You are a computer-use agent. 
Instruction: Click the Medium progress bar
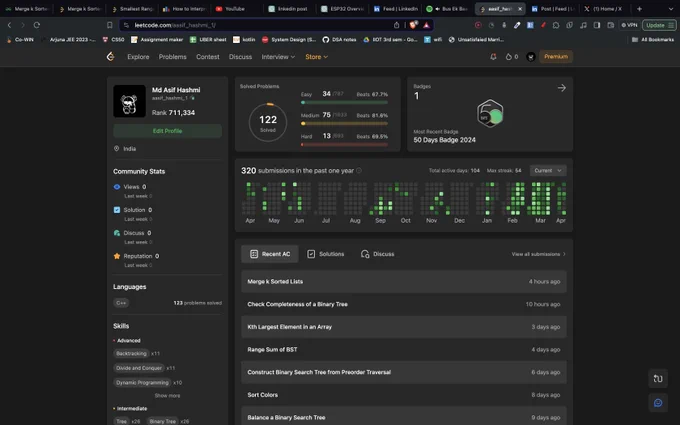[x=344, y=124]
